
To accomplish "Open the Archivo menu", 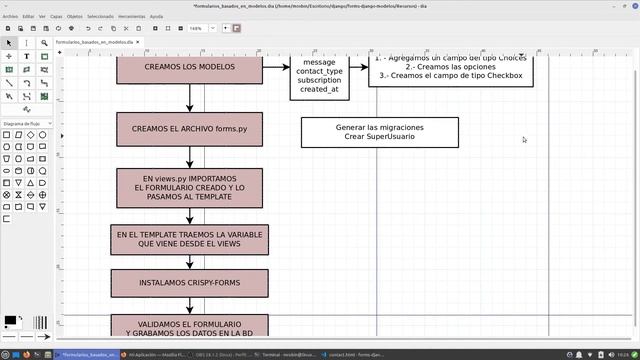I will coord(10,17).
